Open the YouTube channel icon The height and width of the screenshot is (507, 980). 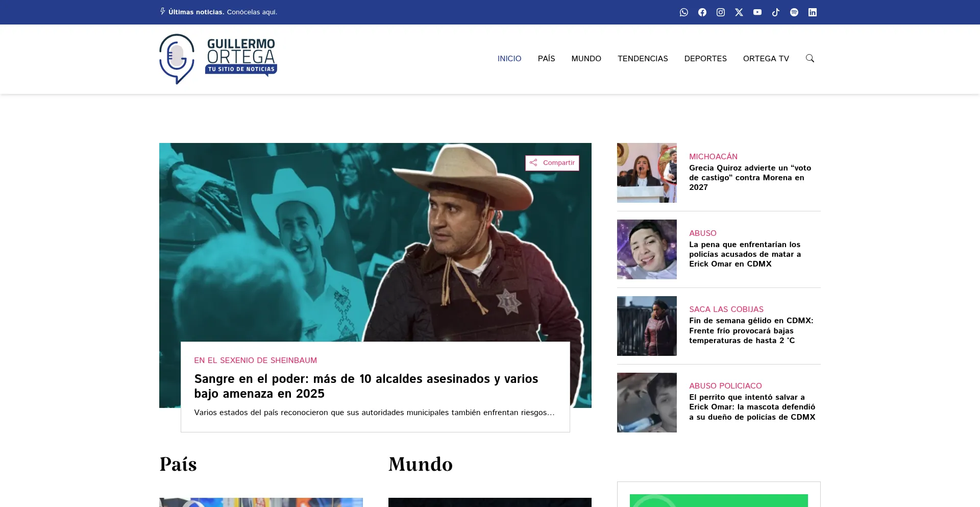pyautogui.click(x=757, y=12)
